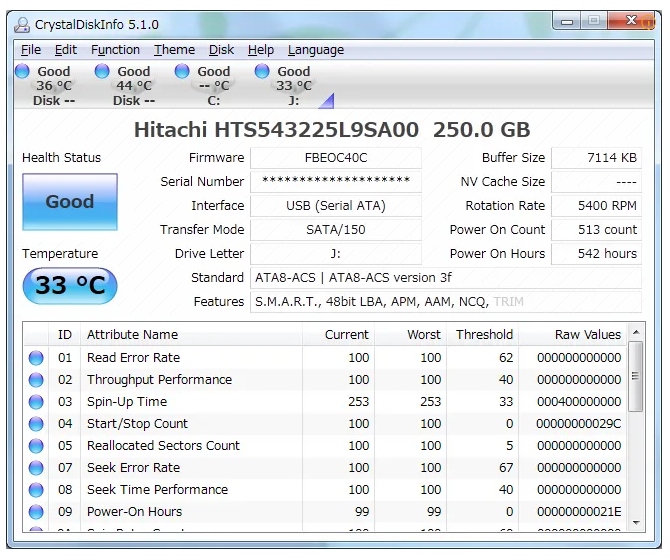Viewport: 670px width, 560px height.
Task: Open the Language menu
Action: point(316,50)
